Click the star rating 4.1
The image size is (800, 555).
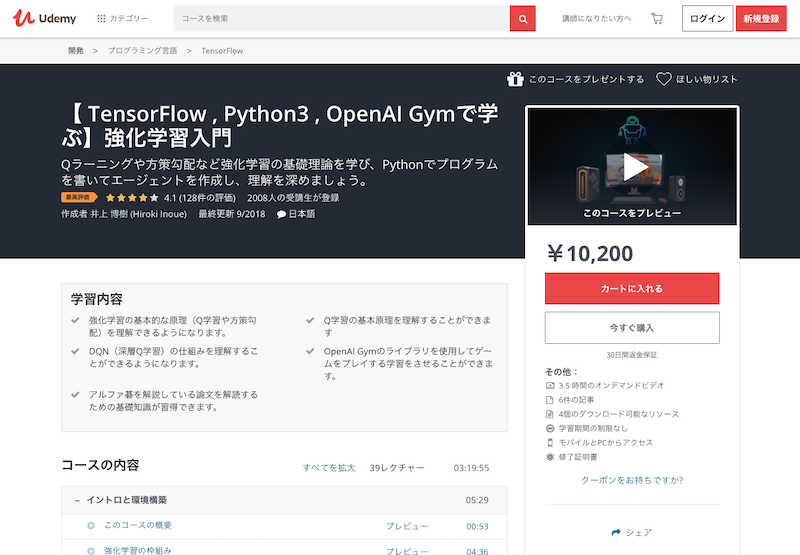133,197
